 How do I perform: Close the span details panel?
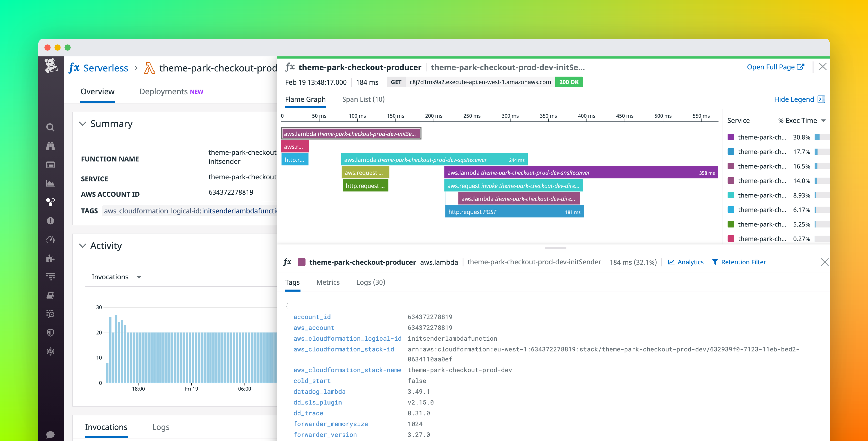pos(824,262)
